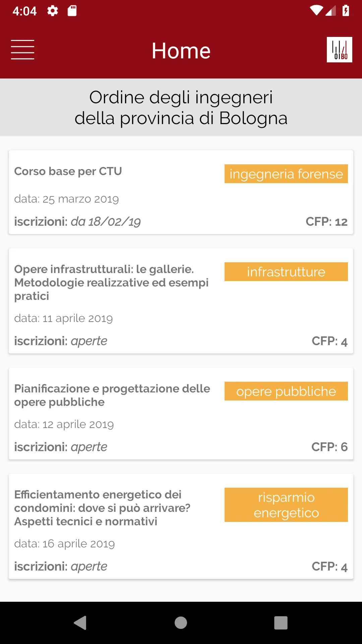Screen dimensions: 362x644
Task: Open the hamburger navigation menu
Action: click(x=22, y=50)
